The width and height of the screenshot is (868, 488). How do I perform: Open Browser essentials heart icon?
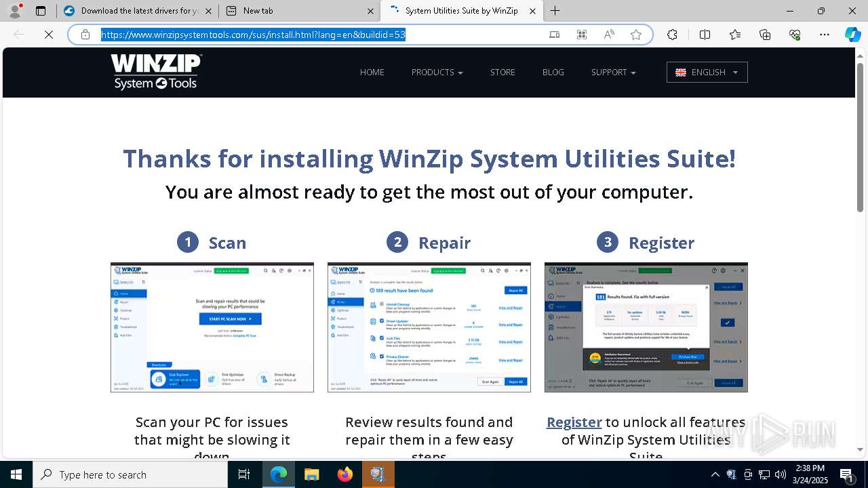(795, 35)
